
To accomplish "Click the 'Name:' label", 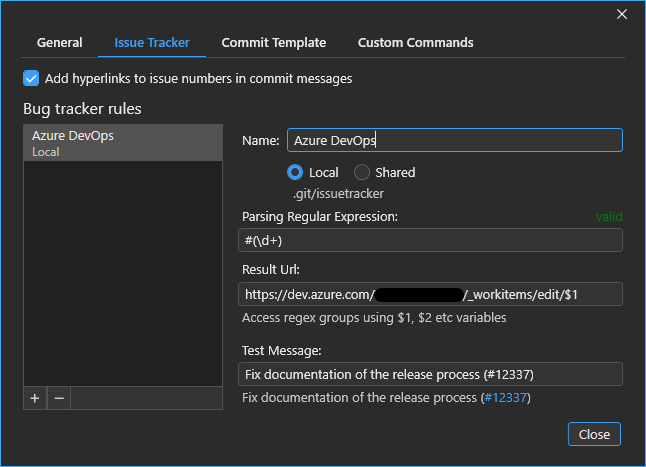I will [x=261, y=140].
